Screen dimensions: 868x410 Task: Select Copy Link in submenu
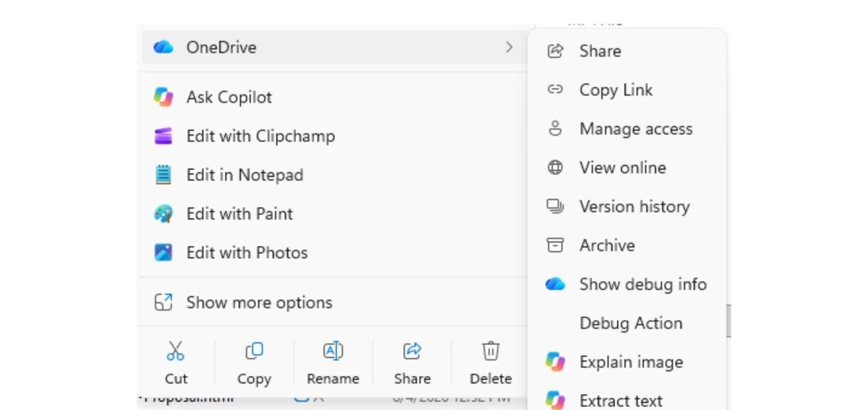point(627,90)
